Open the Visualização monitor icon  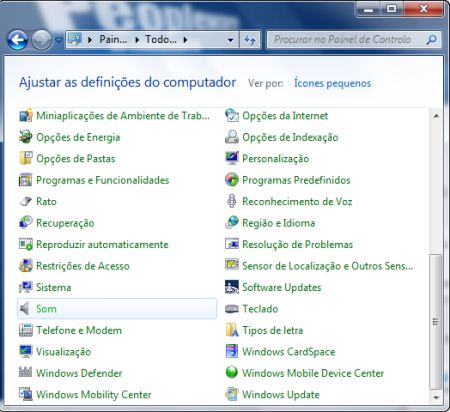point(26,351)
